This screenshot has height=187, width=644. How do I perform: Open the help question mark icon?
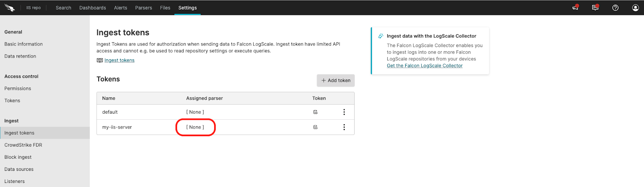coord(615,8)
